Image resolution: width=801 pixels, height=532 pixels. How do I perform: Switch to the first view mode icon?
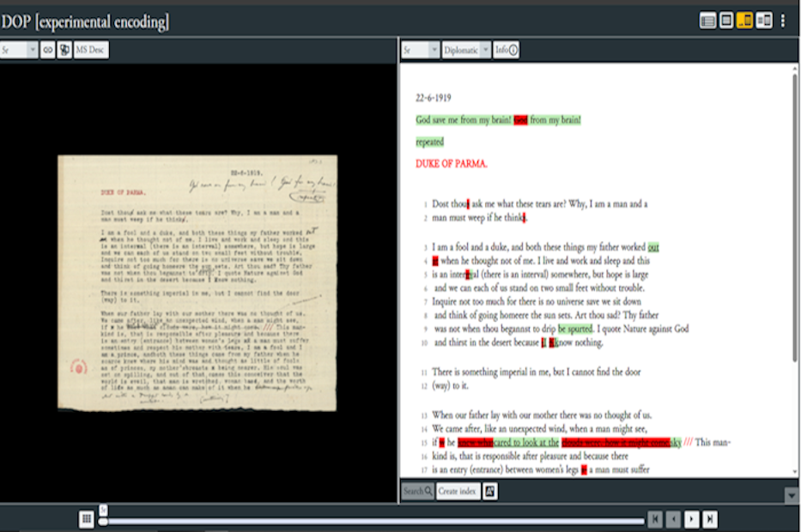pyautogui.click(x=707, y=21)
